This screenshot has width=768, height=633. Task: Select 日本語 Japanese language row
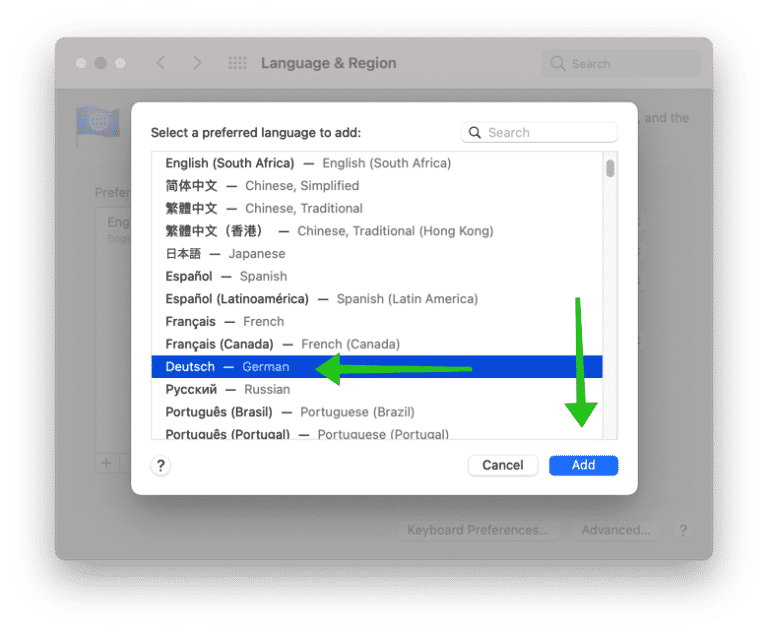click(377, 253)
